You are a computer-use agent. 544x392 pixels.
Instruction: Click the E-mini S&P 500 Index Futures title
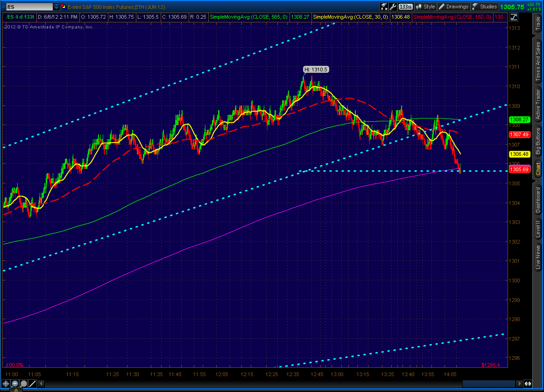coord(116,7)
